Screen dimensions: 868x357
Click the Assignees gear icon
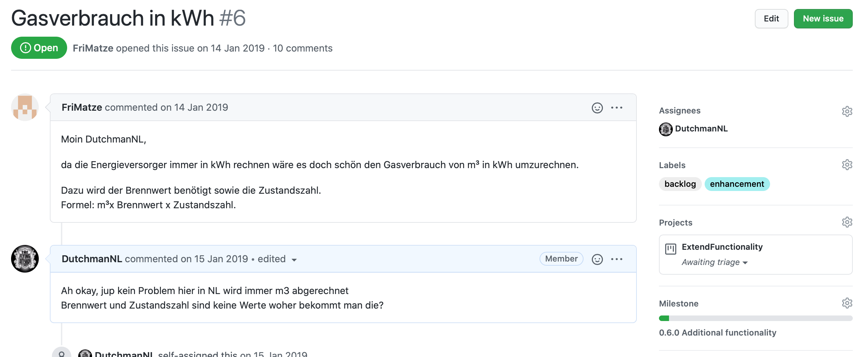pos(847,111)
